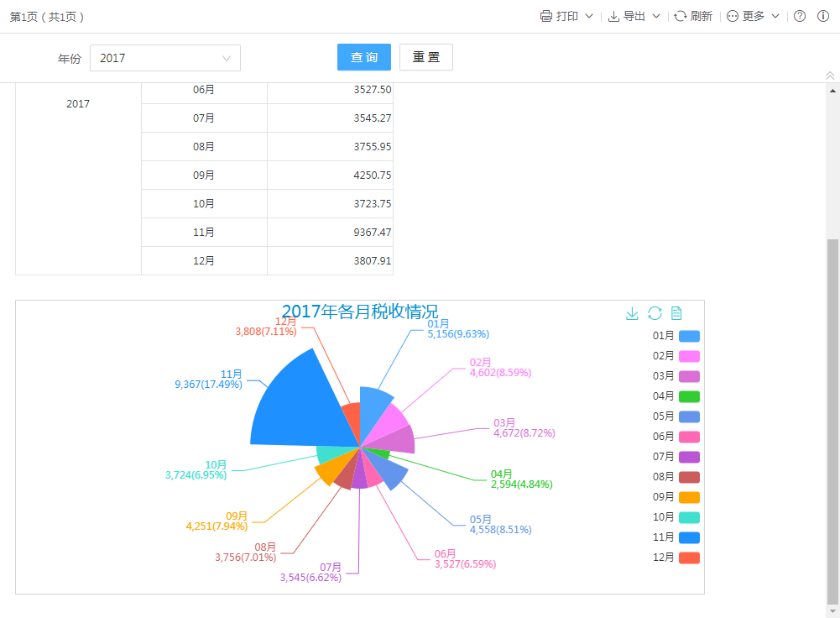840x618 pixels.
Task: Open the 更多 more menu
Action: click(753, 16)
